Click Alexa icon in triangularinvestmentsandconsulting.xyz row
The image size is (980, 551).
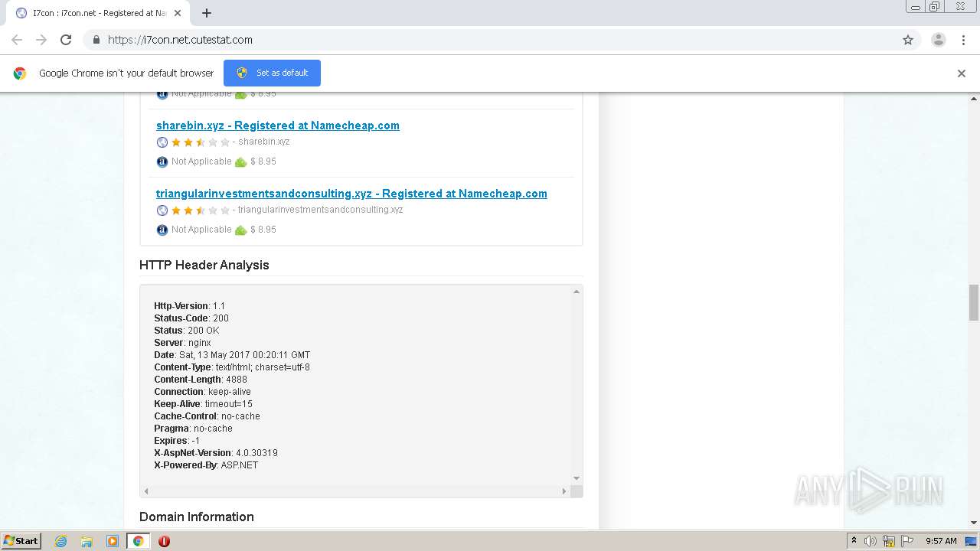click(162, 230)
